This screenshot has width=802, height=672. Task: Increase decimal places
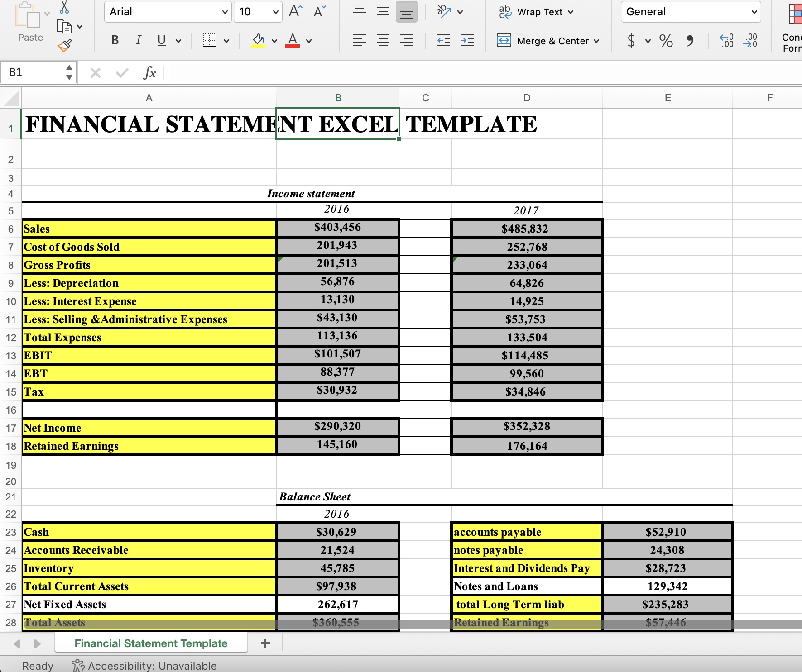pyautogui.click(x=726, y=41)
